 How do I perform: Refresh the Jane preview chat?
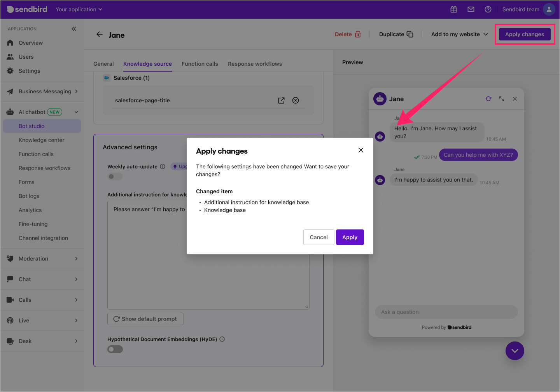488,99
